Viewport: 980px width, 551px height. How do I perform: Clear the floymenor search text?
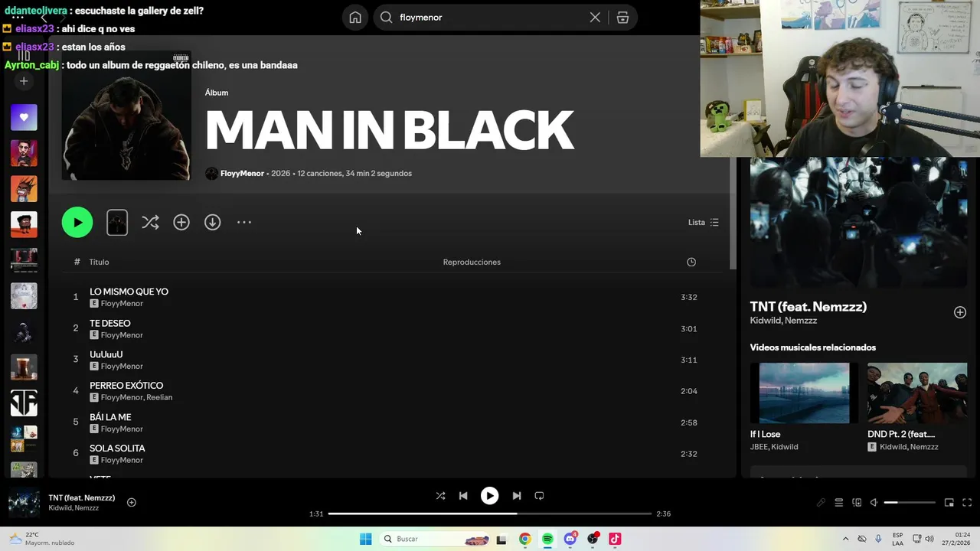[x=595, y=18]
